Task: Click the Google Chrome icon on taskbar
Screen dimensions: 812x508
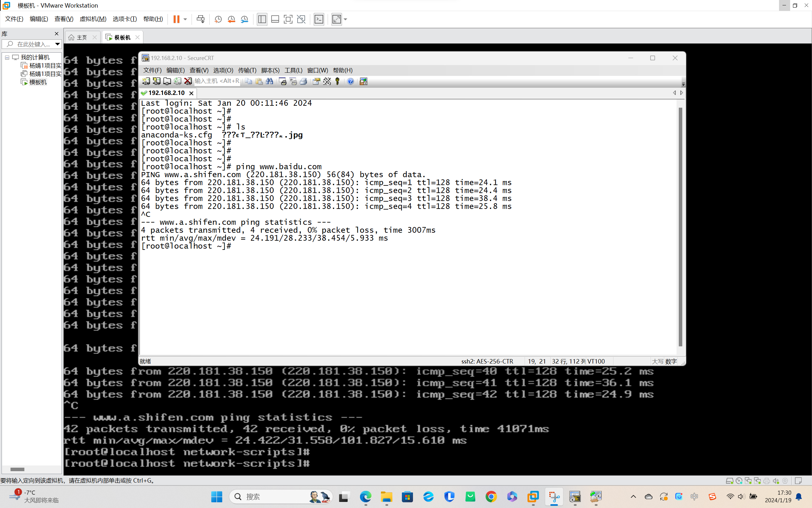Action: tap(491, 497)
